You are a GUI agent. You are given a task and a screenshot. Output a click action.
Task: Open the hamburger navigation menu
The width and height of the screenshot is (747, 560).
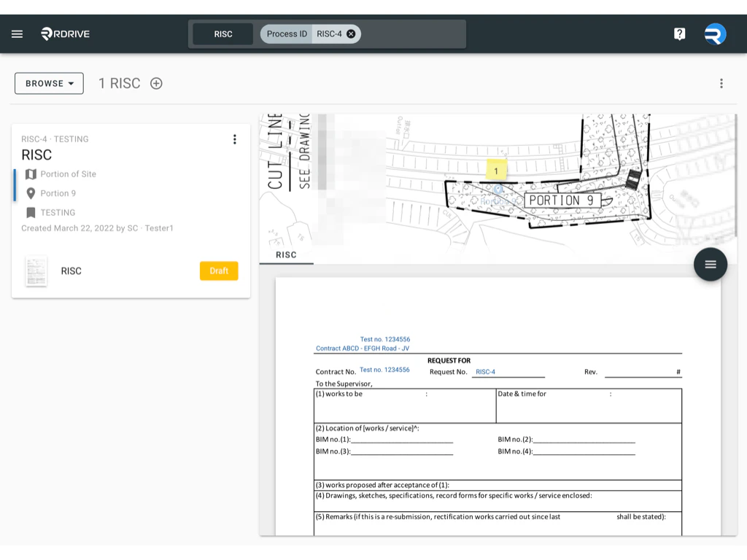coord(18,34)
